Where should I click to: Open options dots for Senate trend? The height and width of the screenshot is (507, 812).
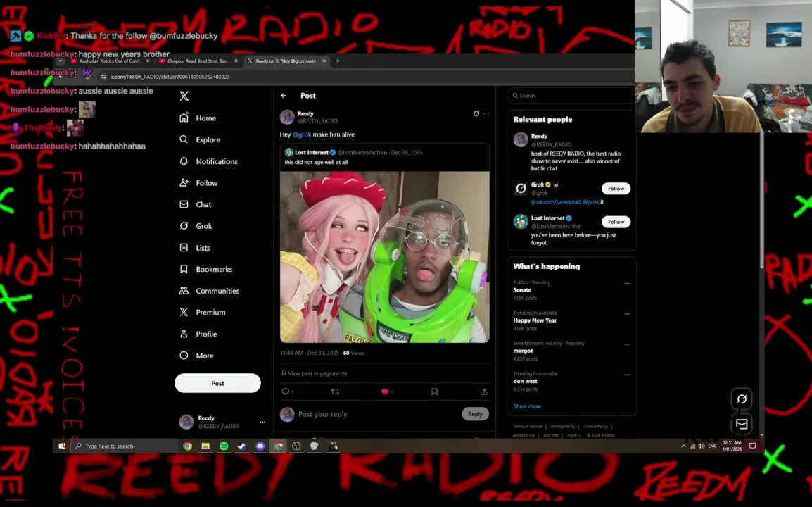coord(627,284)
